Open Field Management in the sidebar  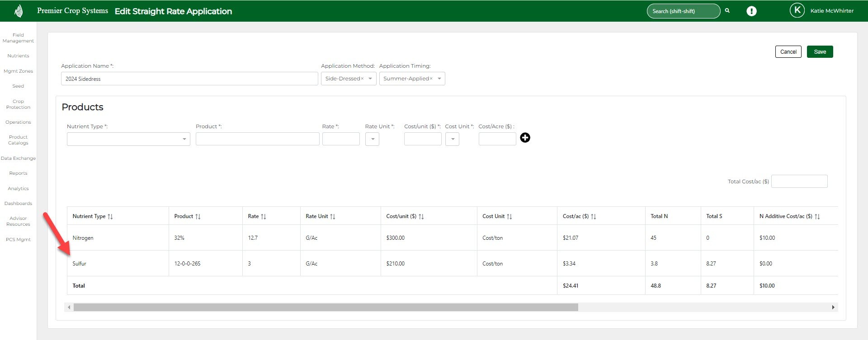[x=18, y=38]
